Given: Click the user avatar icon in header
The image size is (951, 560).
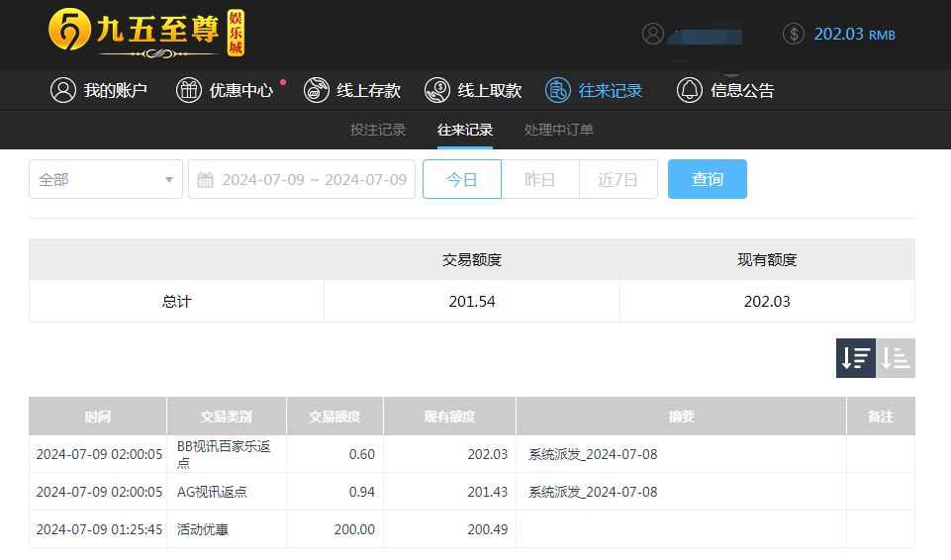Looking at the screenshot, I should coord(653,34).
